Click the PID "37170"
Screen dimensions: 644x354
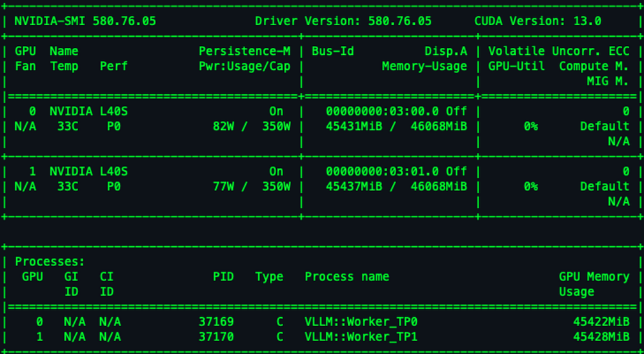[x=216, y=337]
